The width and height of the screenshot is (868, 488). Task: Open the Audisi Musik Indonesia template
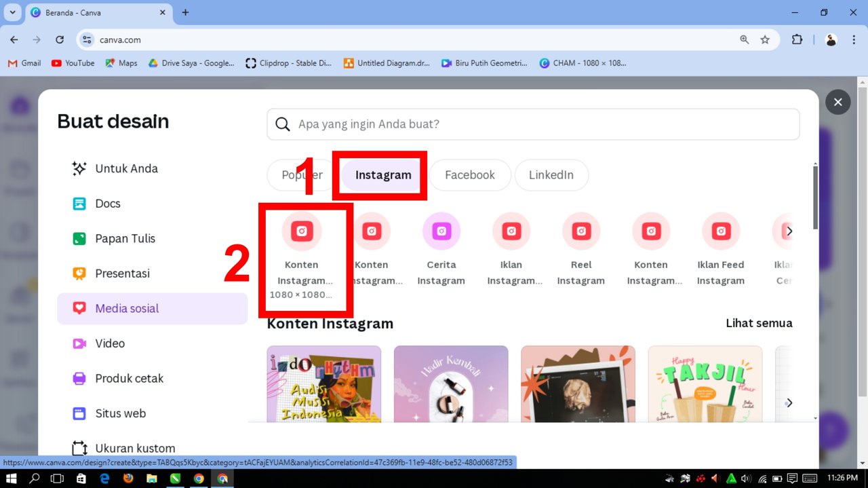tap(324, 383)
